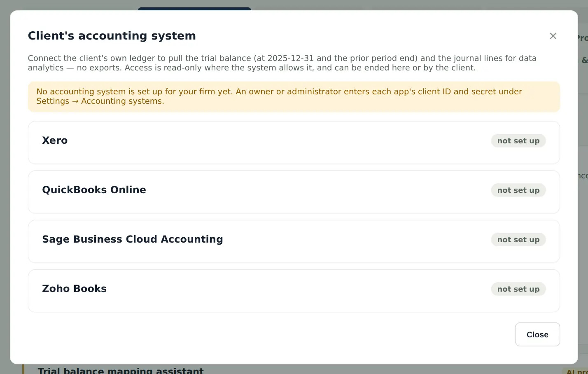Click the yellow no-accounting-system warning banner

[x=294, y=97]
